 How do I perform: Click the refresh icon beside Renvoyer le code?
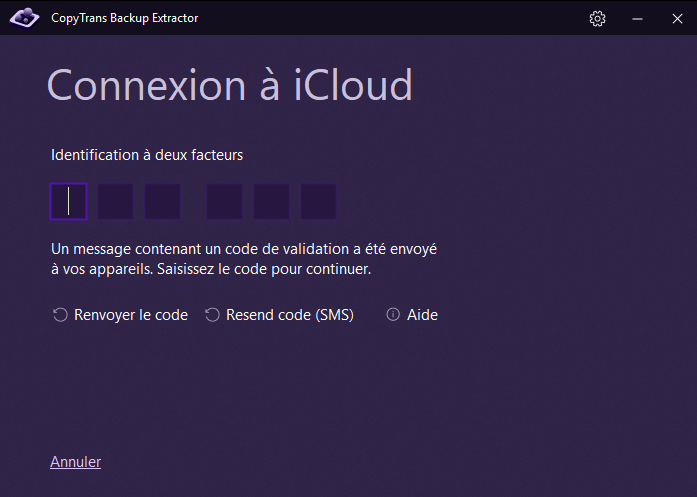point(60,315)
